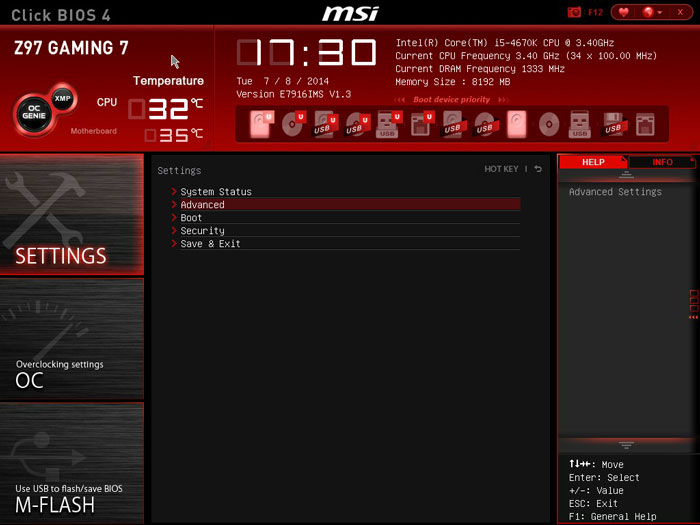Viewport: 700px width, 525px height.
Task: Open the OC overclocking settings panel
Action: 72,339
